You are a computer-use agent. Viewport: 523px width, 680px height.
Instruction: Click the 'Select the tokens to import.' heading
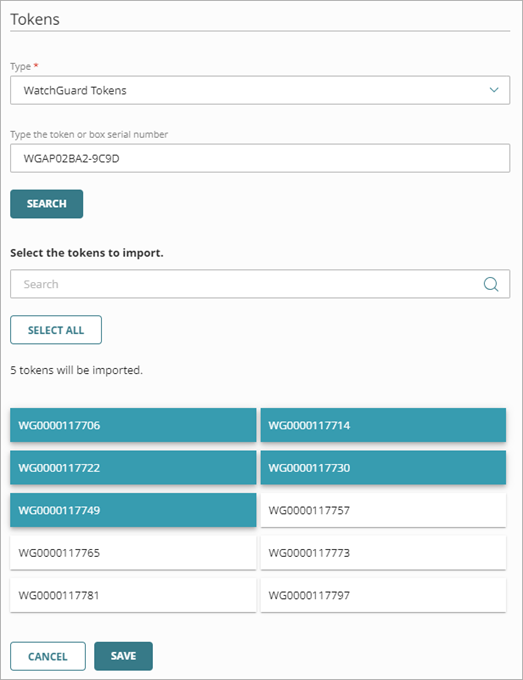[x=87, y=253]
